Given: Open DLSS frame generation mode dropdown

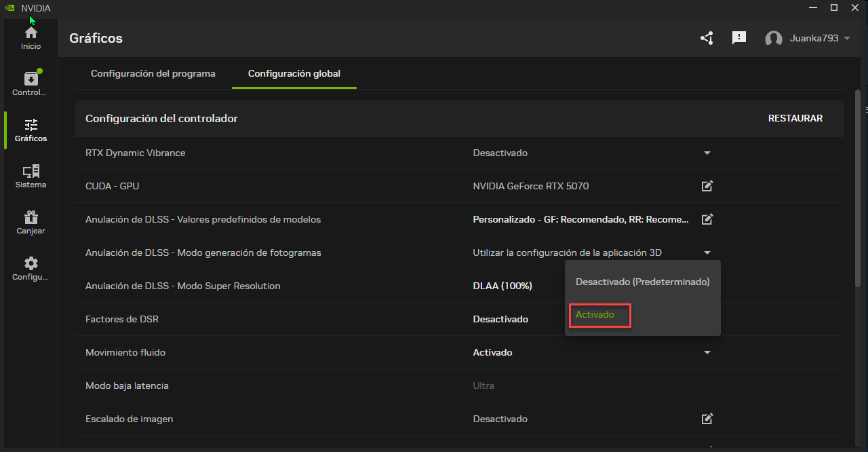Looking at the screenshot, I should point(707,252).
